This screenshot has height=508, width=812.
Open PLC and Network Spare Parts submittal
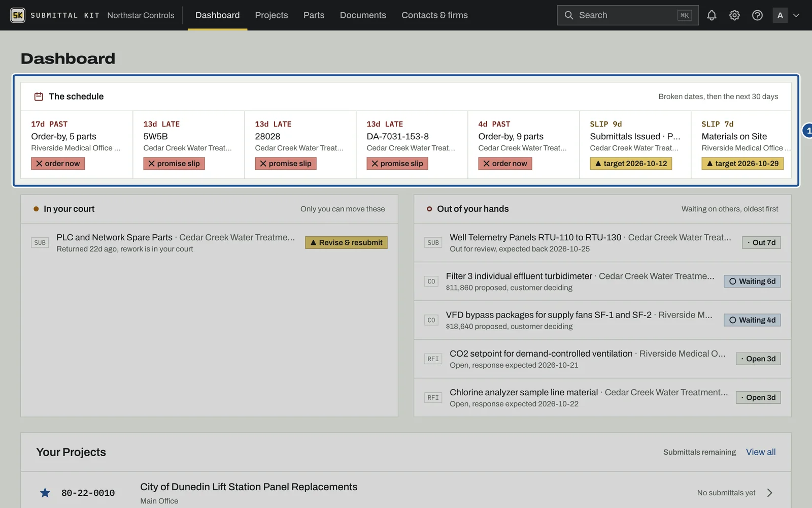click(x=114, y=237)
